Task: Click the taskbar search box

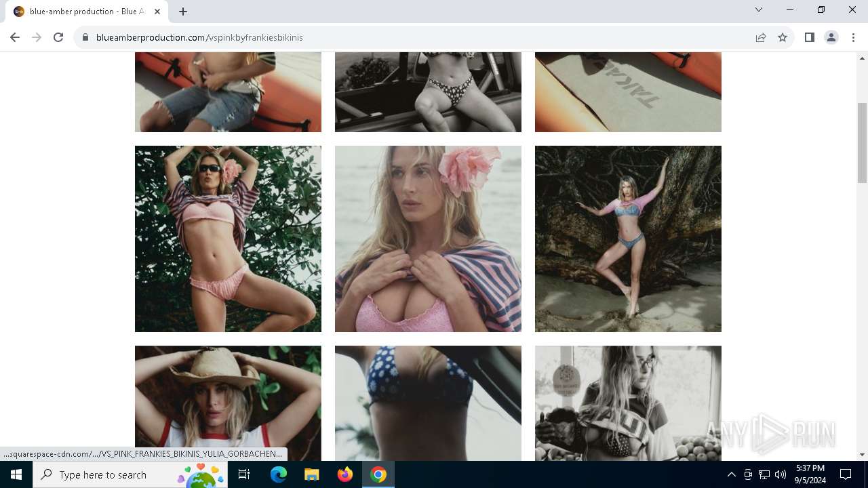Action: coord(131,474)
